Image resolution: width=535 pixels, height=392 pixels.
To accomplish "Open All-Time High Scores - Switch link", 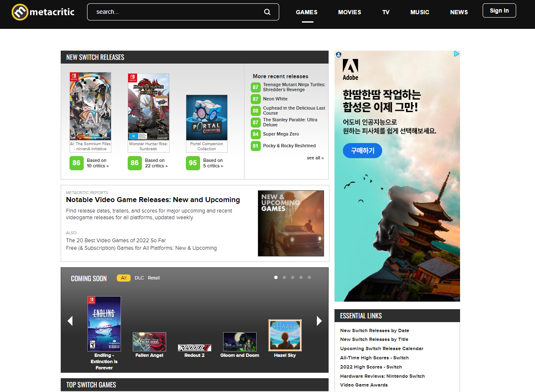I will pyautogui.click(x=374, y=358).
